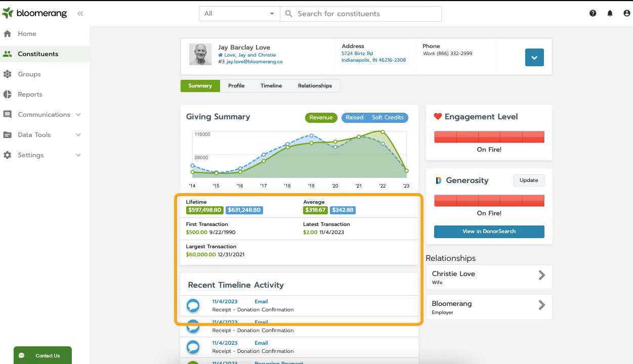Click the blue Average $342.88 badge
The height and width of the screenshot is (364, 633).
pyautogui.click(x=343, y=210)
